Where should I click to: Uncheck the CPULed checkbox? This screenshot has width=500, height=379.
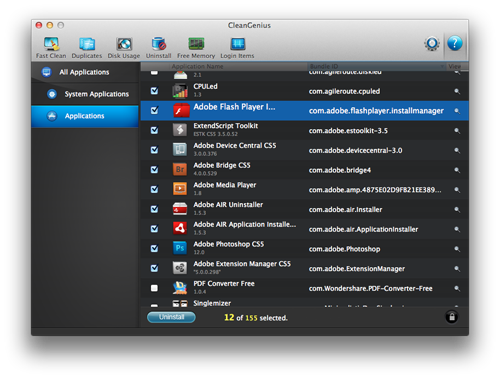(154, 91)
